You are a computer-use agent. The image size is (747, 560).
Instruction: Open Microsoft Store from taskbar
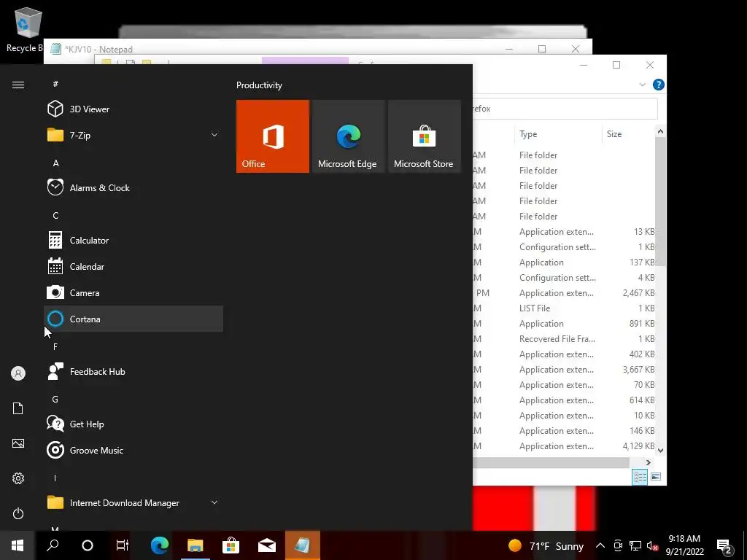click(231, 545)
